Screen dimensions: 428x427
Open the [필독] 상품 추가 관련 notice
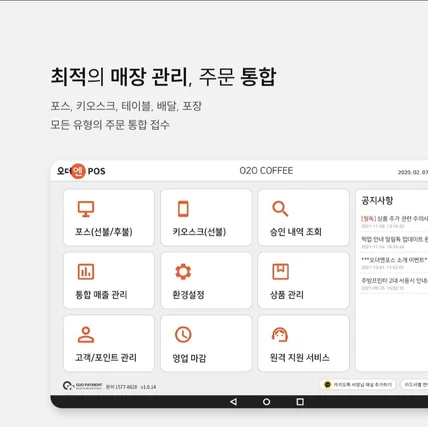[394, 222]
